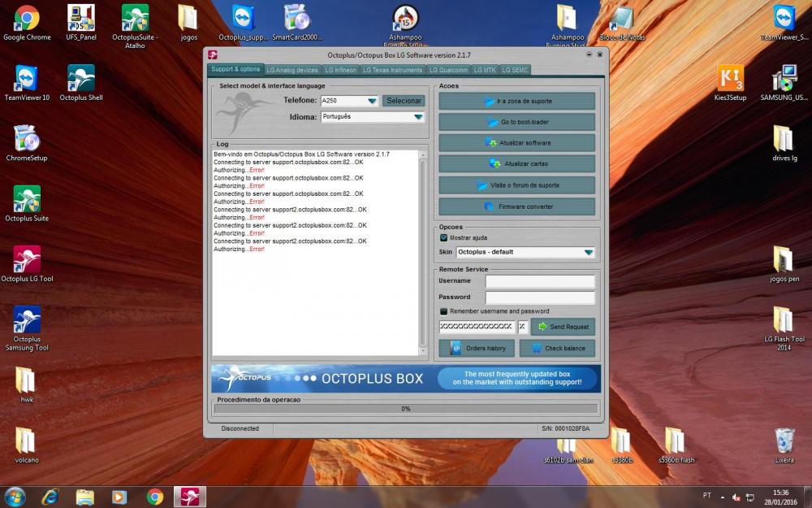Select the hwk folder on the desktop
The width and height of the screenshot is (812, 508).
(x=27, y=384)
